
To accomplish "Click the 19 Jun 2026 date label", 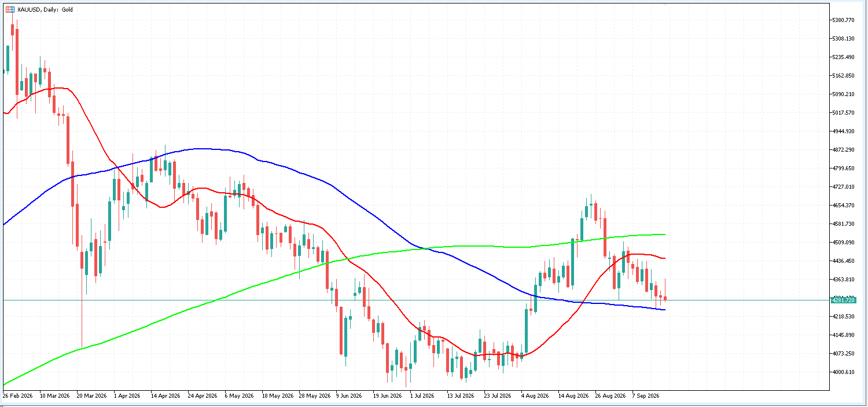I will (388, 396).
